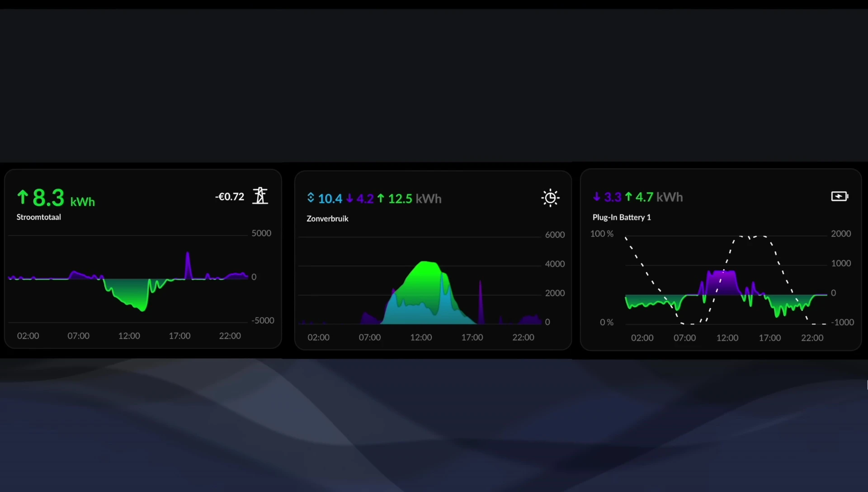
Task: Click 2000 axis label in battery chart
Action: (841, 234)
